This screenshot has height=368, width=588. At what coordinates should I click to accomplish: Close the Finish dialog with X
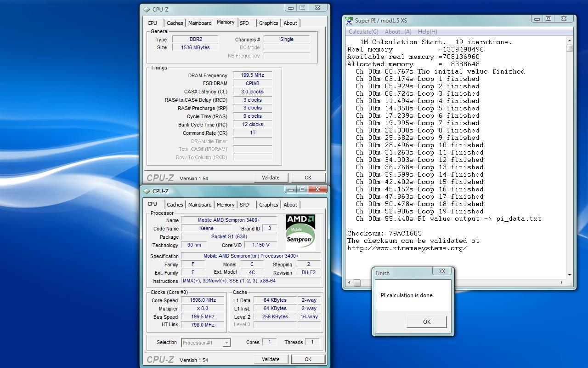pos(442,271)
